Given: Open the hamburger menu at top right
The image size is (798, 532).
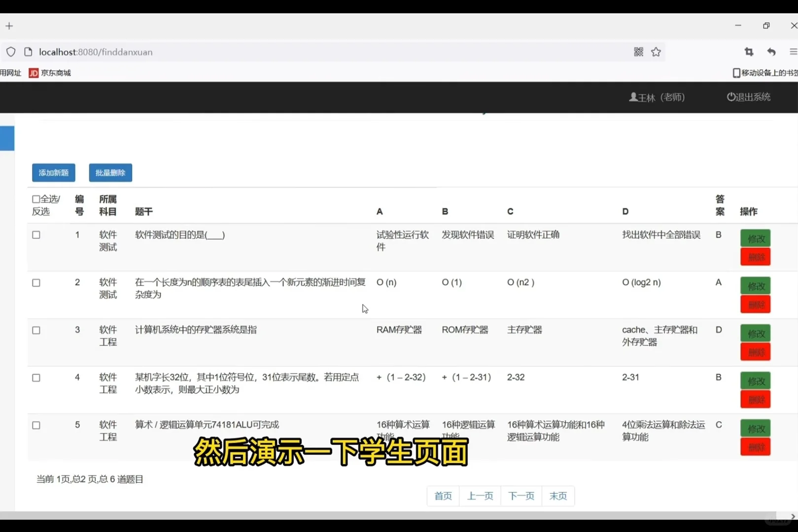Looking at the screenshot, I should [793, 52].
